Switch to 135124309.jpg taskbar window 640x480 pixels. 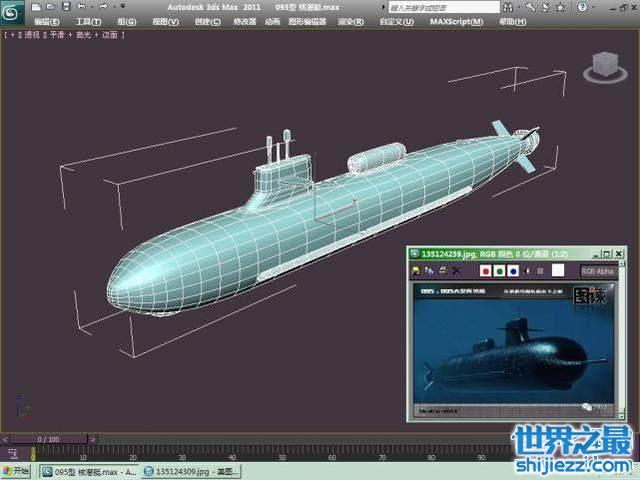[x=190, y=471]
